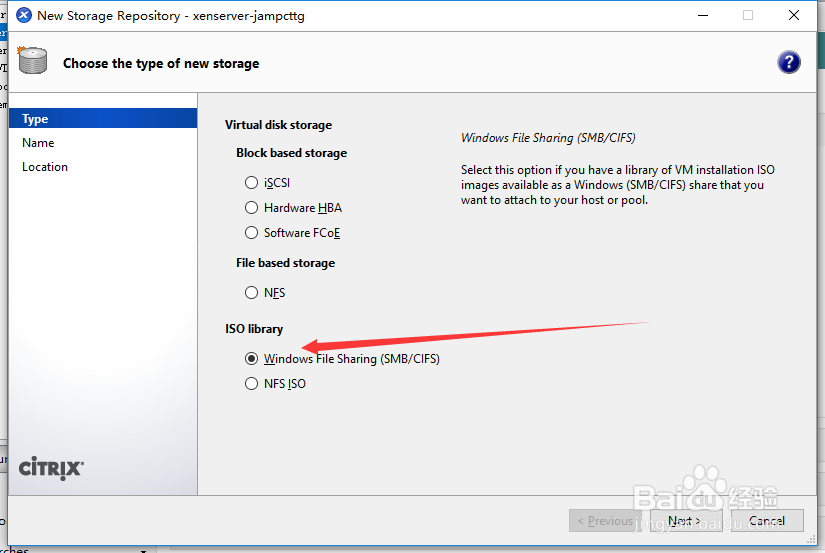The image size is (825, 553).
Task: Select the Software FCoE radio button
Action: point(252,233)
